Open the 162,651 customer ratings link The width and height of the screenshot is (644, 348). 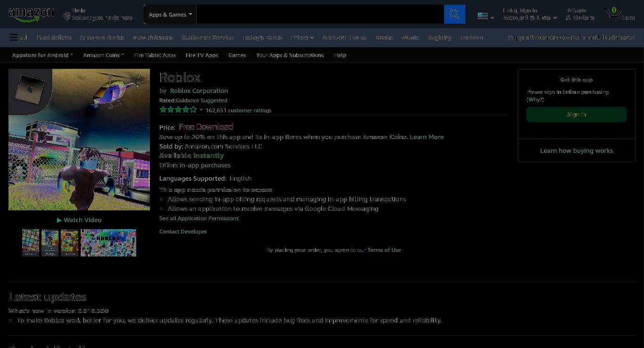coord(239,110)
